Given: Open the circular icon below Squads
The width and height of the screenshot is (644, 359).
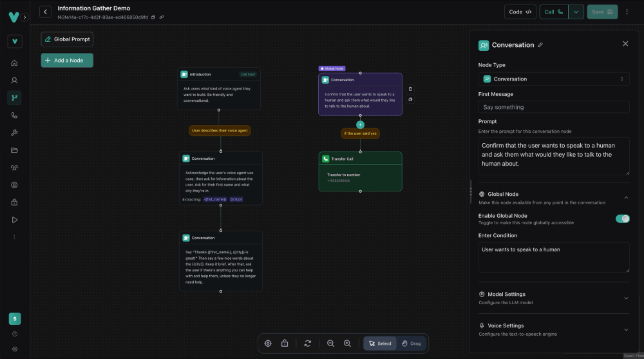Looking at the screenshot, I should pos(14,185).
